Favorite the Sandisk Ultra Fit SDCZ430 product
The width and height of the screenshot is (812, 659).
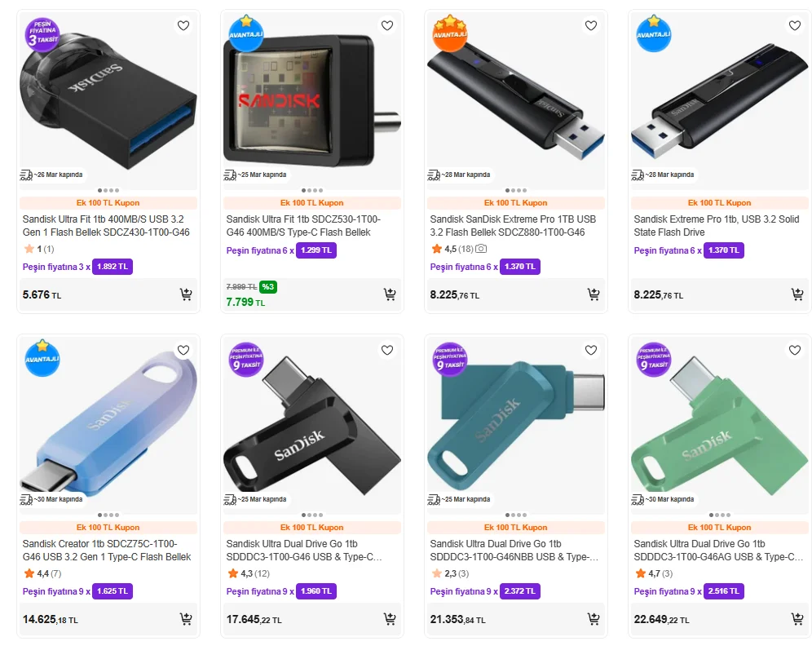click(183, 25)
